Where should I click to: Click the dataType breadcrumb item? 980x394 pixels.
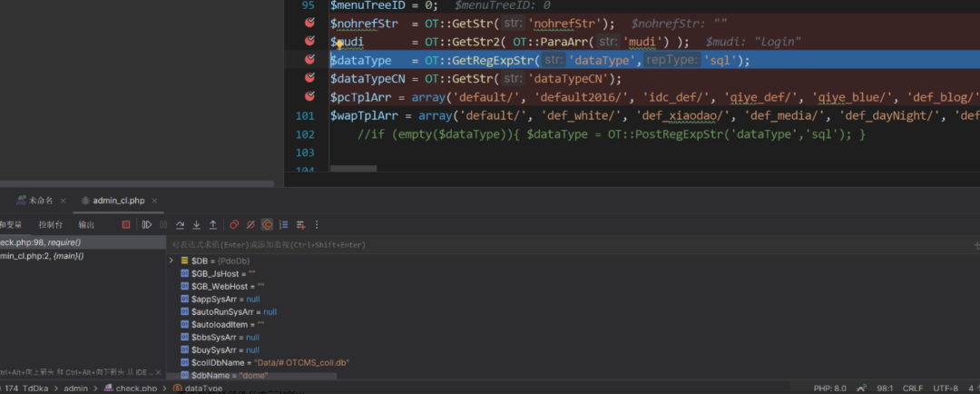198,389
